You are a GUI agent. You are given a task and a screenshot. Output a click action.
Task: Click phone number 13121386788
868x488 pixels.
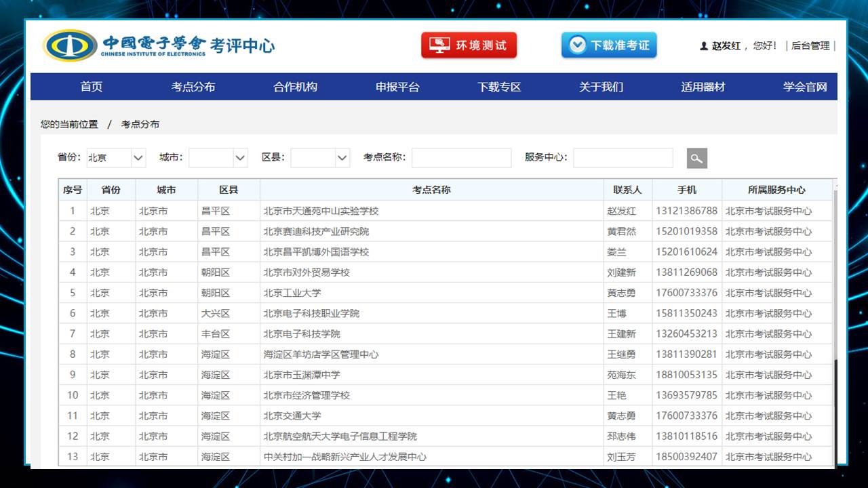point(686,211)
